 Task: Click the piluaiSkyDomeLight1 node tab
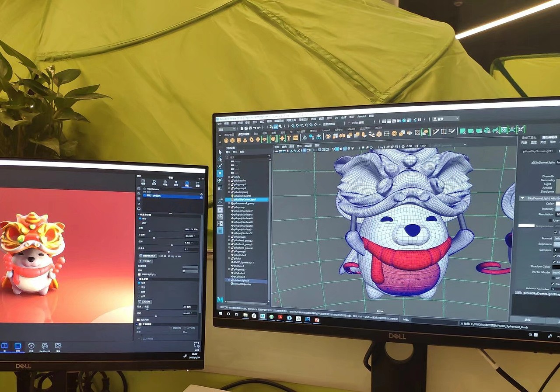coord(538,151)
